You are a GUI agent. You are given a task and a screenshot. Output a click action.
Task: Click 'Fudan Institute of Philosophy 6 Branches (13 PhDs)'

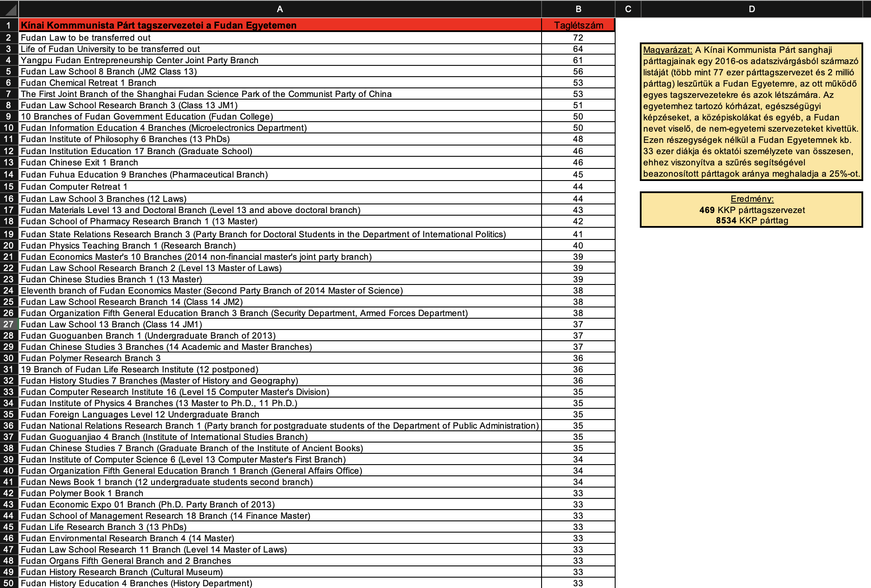pyautogui.click(x=280, y=139)
